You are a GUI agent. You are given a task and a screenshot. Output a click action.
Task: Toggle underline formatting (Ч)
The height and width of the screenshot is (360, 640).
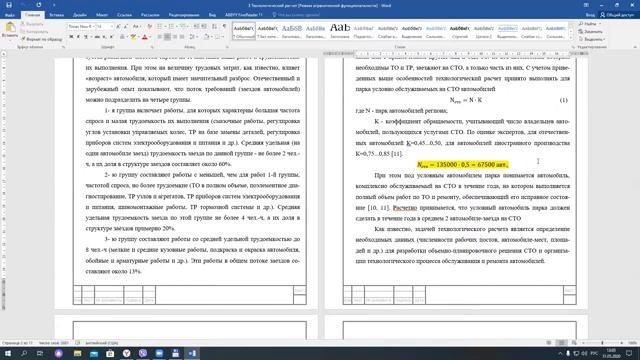point(85,37)
